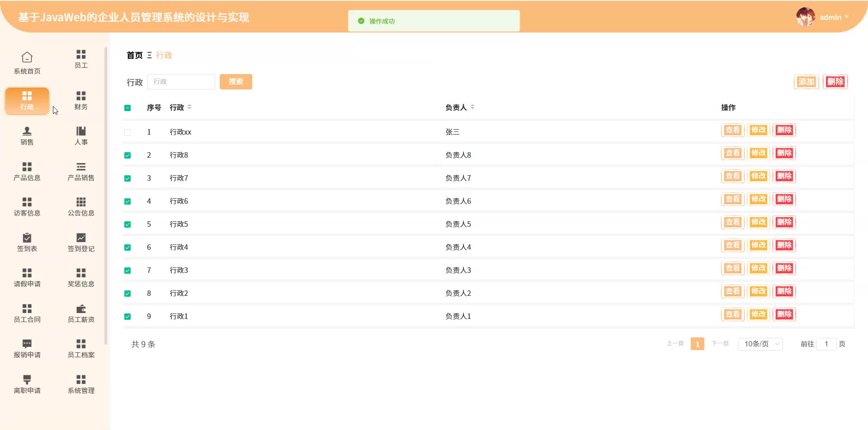This screenshot has width=868, height=430.
Task: View details of row 行政xx
Action: pos(733,130)
